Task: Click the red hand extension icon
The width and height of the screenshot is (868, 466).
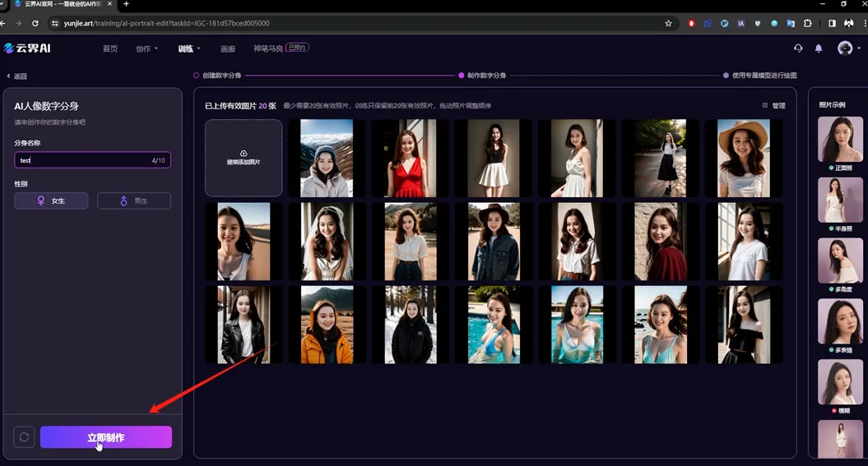Action: click(691, 23)
